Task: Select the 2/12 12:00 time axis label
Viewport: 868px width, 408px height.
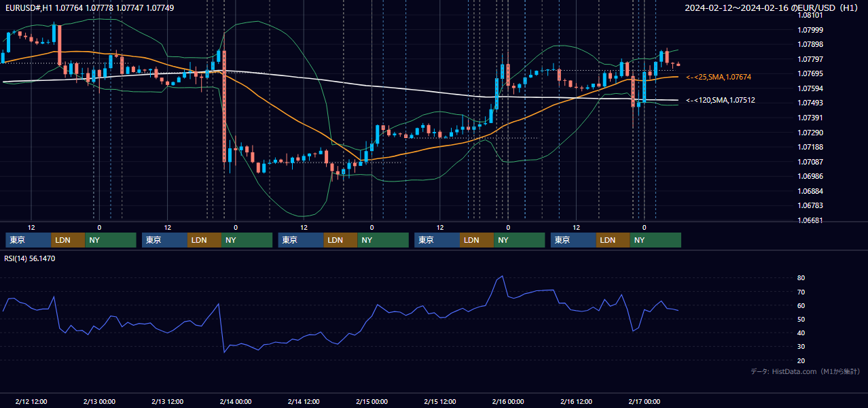Action: [31, 401]
